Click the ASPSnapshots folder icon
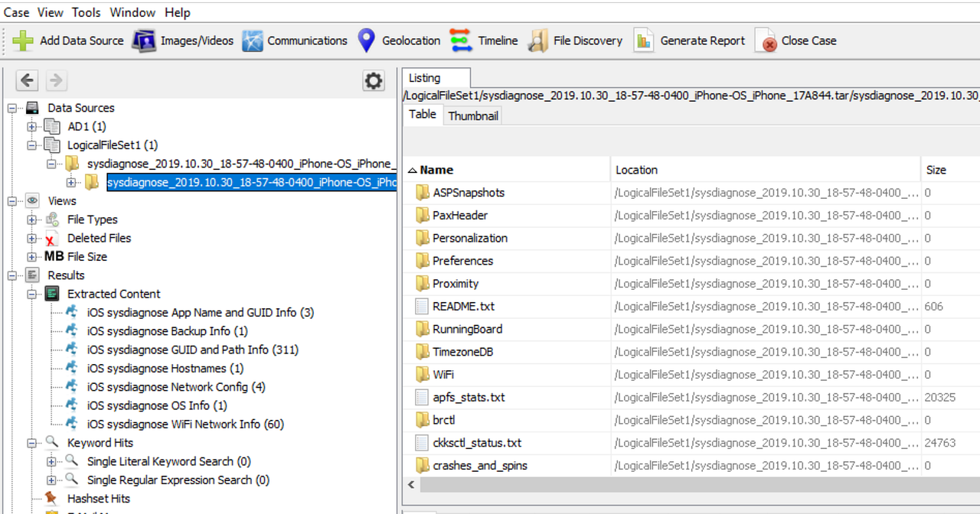The image size is (980, 514). click(x=422, y=192)
